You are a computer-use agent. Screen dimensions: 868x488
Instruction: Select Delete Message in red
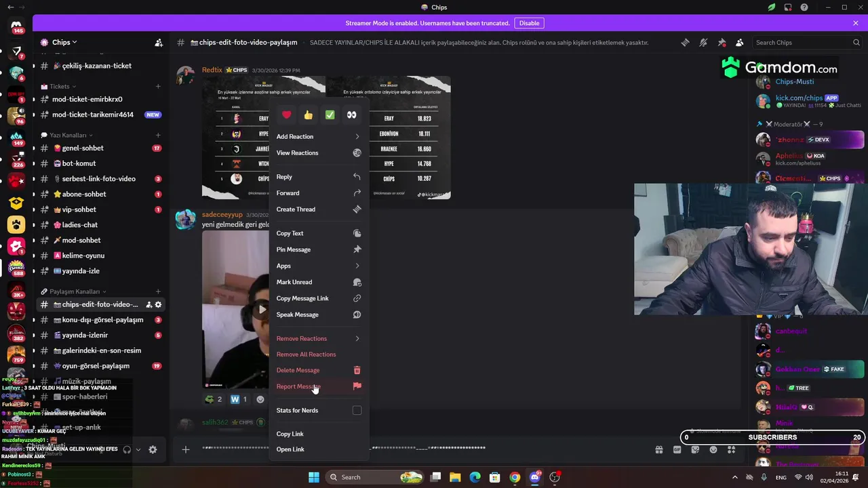[319, 370]
